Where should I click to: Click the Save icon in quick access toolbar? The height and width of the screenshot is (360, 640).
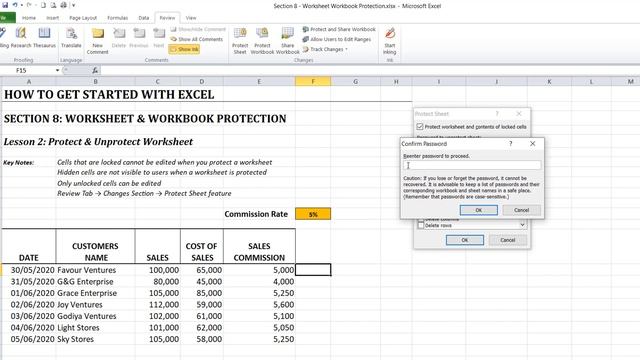(x=5, y=5)
